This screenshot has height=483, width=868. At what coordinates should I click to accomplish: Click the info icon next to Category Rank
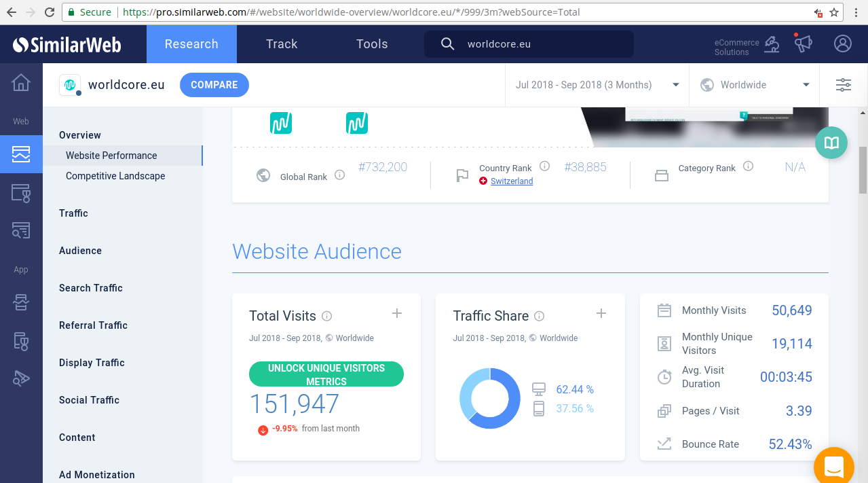pyautogui.click(x=748, y=166)
